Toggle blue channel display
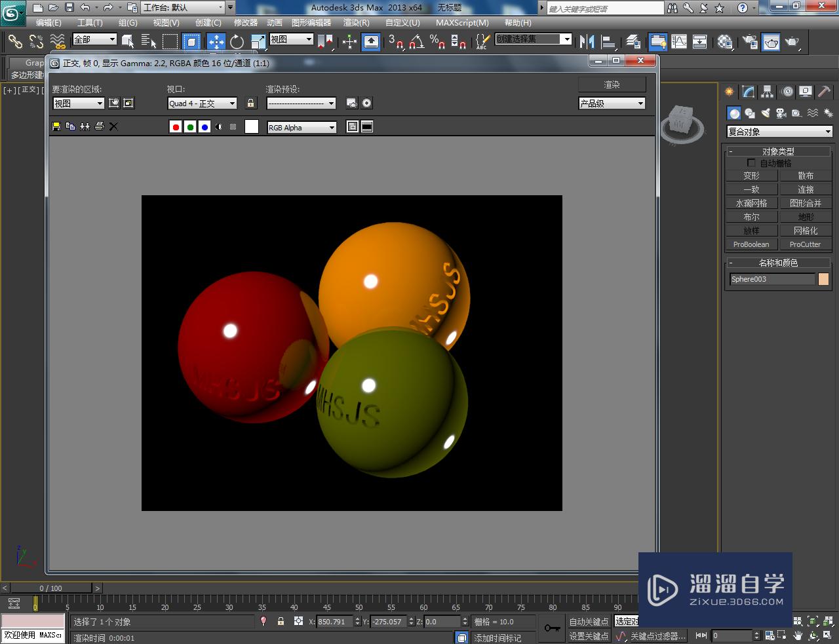Viewport: 839px width, 644px height. [x=205, y=127]
